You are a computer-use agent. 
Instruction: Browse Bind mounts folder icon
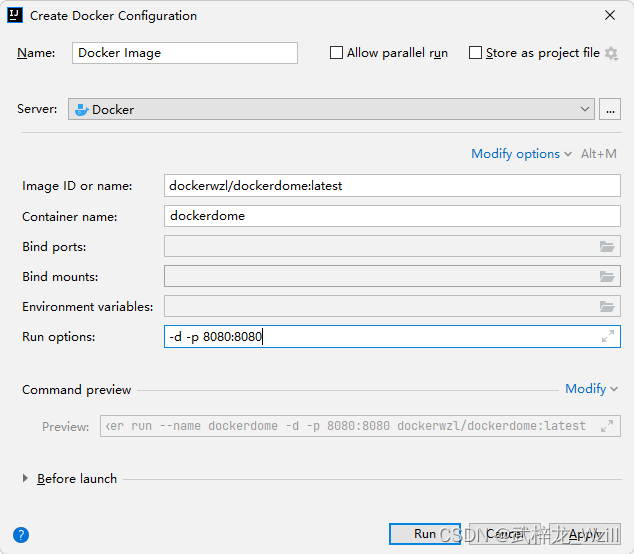click(607, 277)
